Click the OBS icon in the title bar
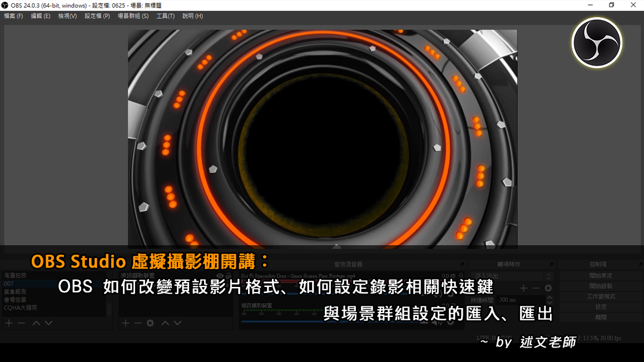The height and width of the screenshot is (362, 644). coord(4,6)
